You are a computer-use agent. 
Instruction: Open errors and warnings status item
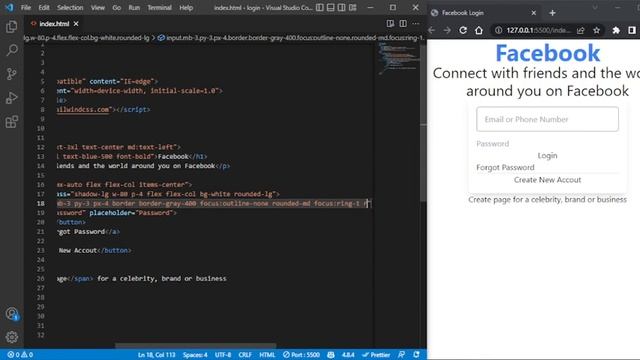pos(20,355)
